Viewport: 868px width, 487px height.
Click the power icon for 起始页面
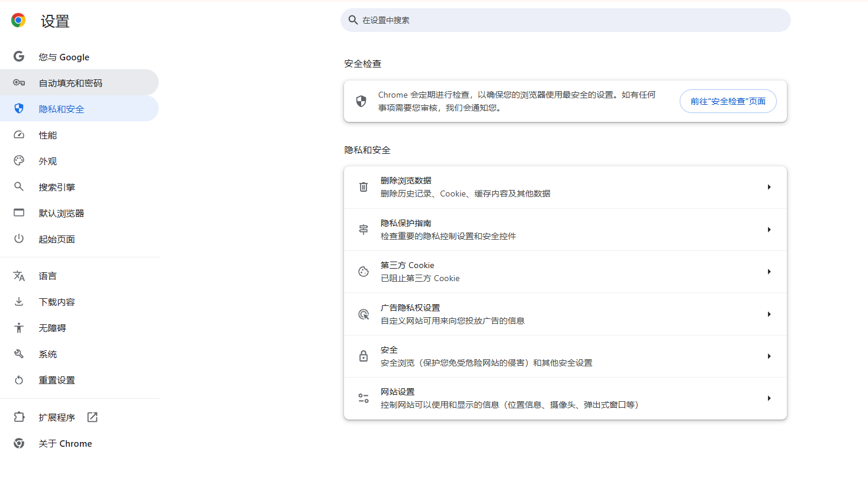coord(19,238)
